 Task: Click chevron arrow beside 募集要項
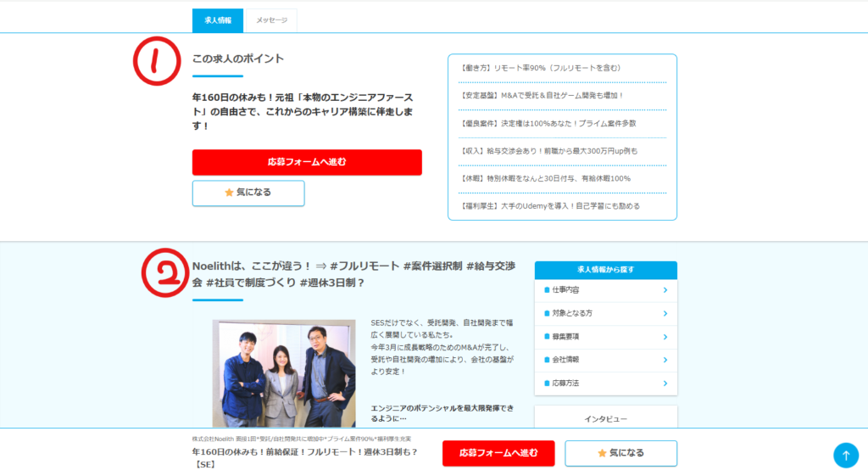point(665,337)
